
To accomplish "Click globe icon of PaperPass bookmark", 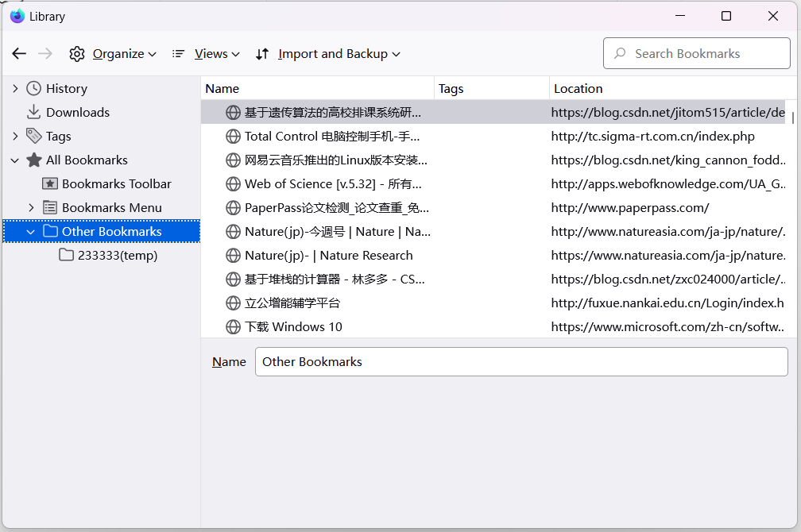I will pos(233,208).
